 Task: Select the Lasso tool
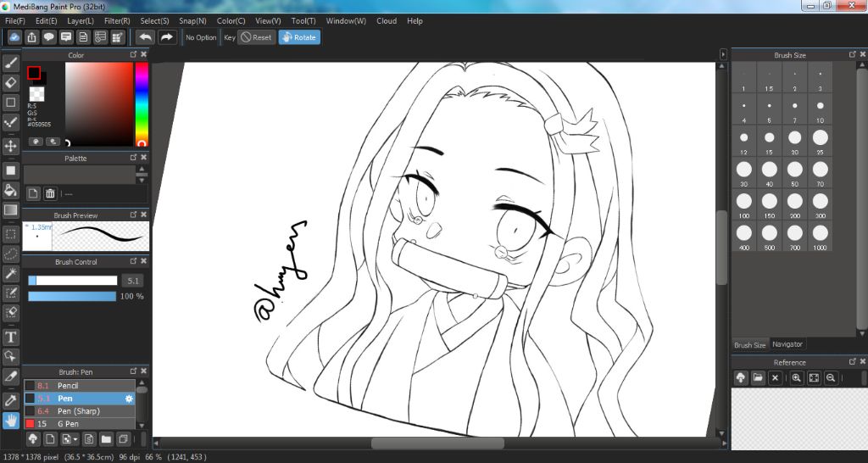click(x=10, y=254)
